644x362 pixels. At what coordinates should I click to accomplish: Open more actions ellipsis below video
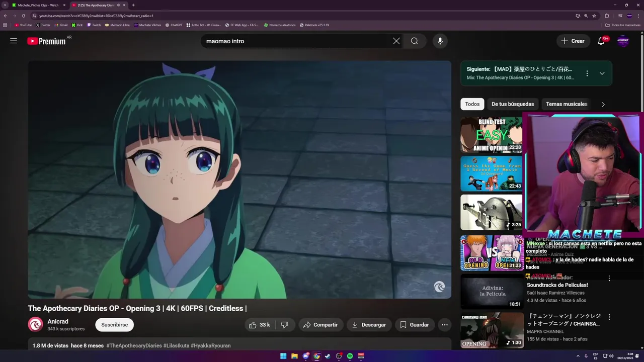pyautogui.click(x=445, y=325)
